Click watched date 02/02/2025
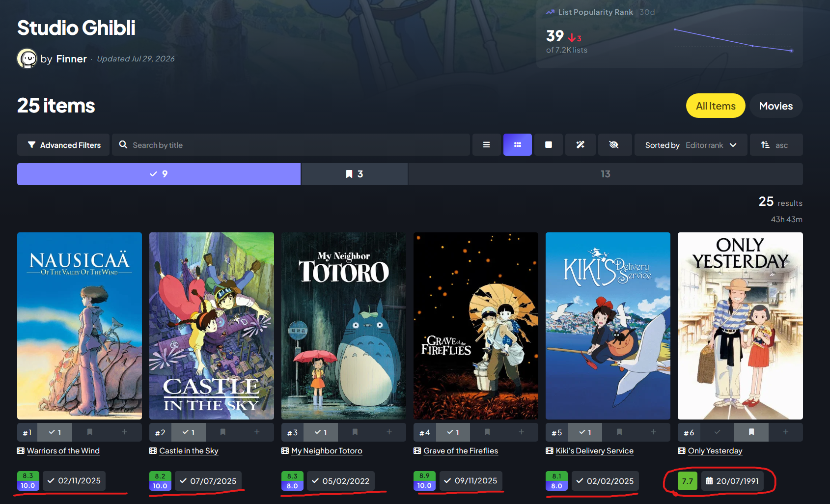Viewport: 830px width, 504px height. 605,481
